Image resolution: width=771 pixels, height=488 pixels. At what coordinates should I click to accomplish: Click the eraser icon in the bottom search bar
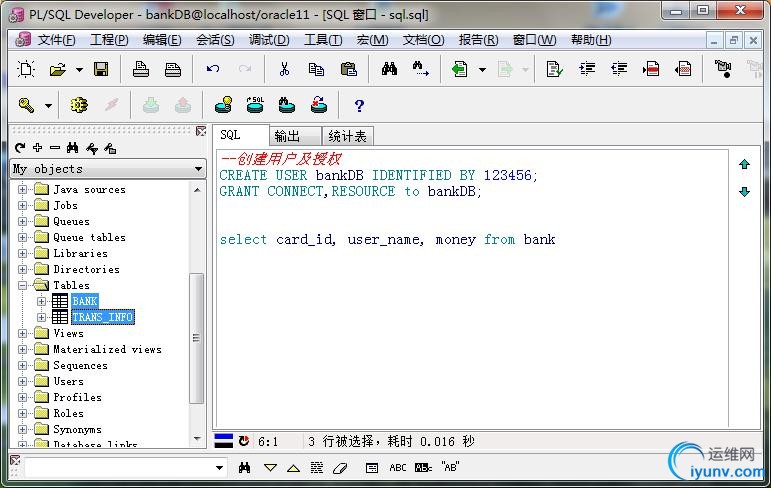pyautogui.click(x=340, y=468)
